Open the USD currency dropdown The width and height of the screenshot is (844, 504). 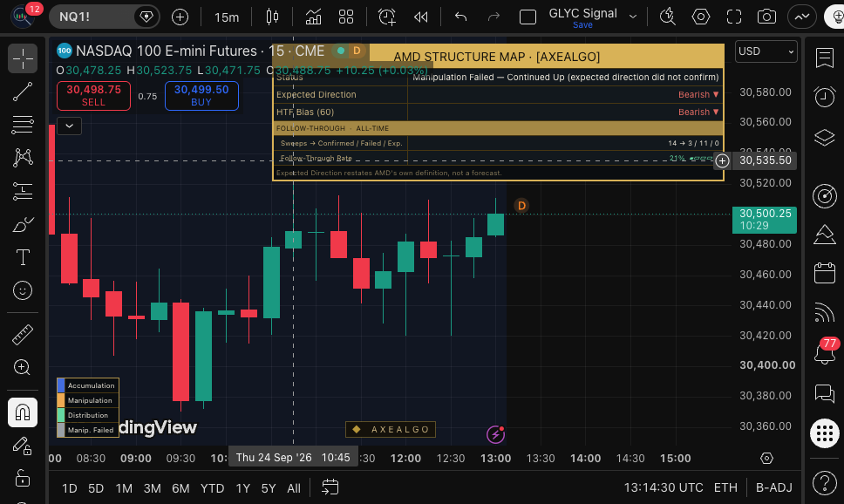[766, 51]
